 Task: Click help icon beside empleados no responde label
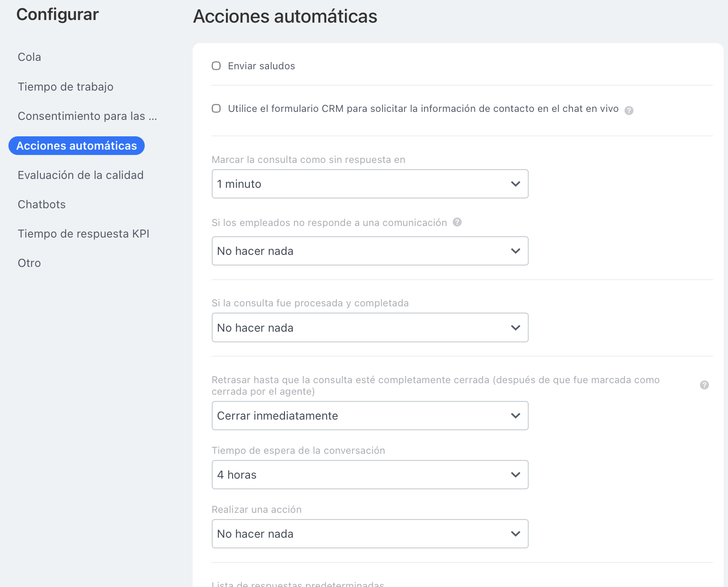(x=457, y=222)
